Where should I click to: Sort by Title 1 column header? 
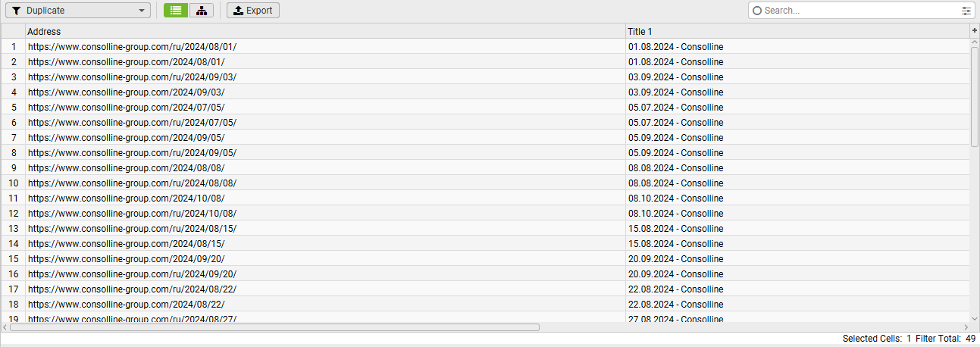coord(797,31)
